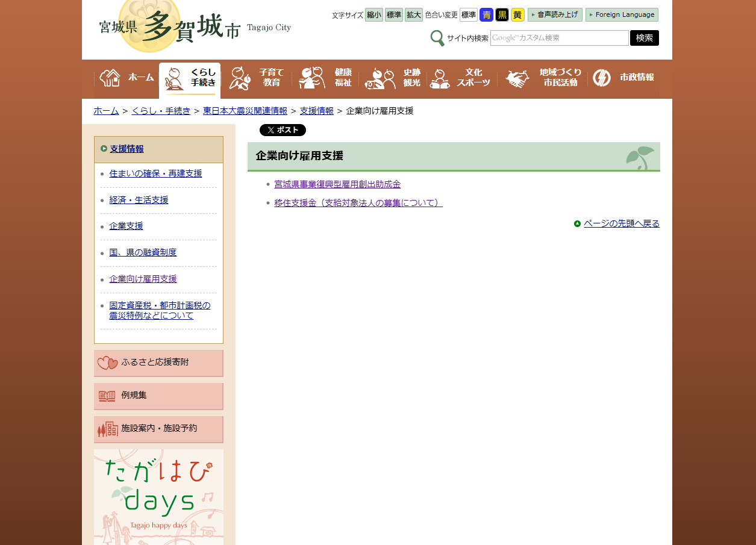Click the black 検索 search button
The image size is (756, 545).
(x=645, y=38)
